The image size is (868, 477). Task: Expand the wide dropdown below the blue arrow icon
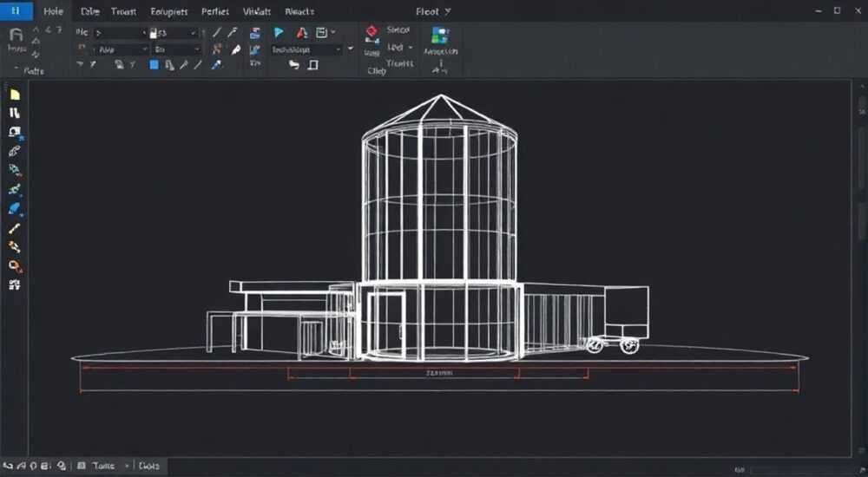point(306,49)
